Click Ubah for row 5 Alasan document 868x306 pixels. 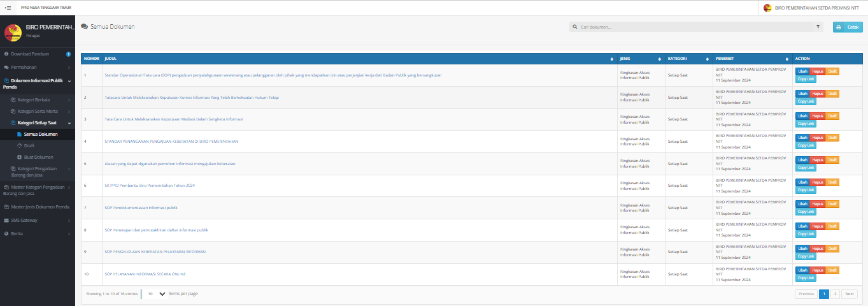[x=802, y=160]
